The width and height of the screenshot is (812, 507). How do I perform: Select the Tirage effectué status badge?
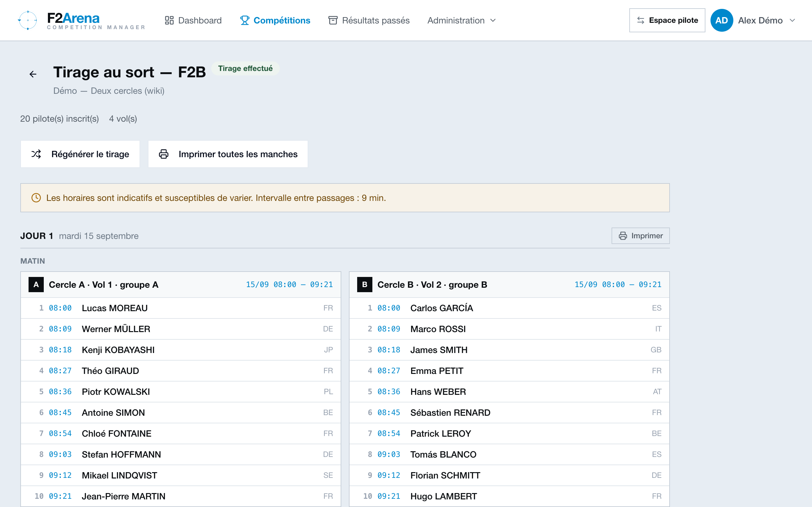pos(245,68)
